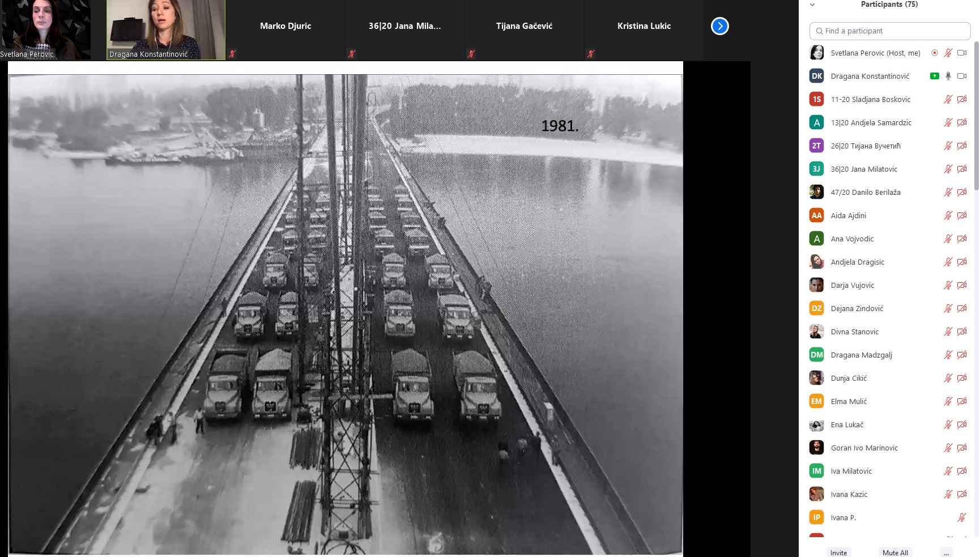Select the 36|20 Jana Mila... participant tile
Viewport: 980px width, 557px height.
click(405, 29)
